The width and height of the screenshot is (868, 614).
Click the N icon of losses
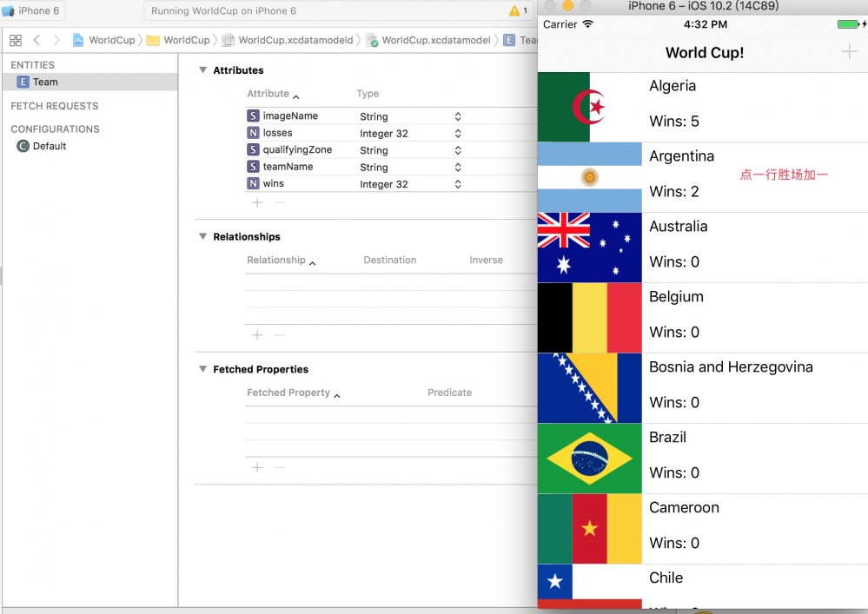click(x=253, y=133)
